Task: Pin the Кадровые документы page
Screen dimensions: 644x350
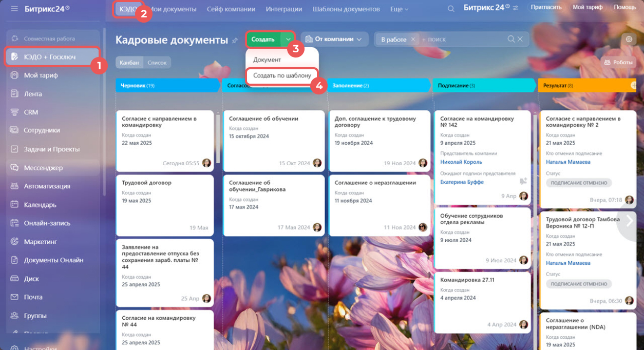Action: pyautogui.click(x=235, y=40)
